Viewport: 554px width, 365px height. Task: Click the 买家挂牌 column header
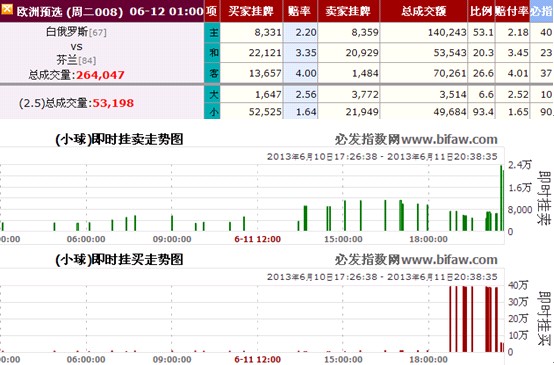pyautogui.click(x=251, y=11)
